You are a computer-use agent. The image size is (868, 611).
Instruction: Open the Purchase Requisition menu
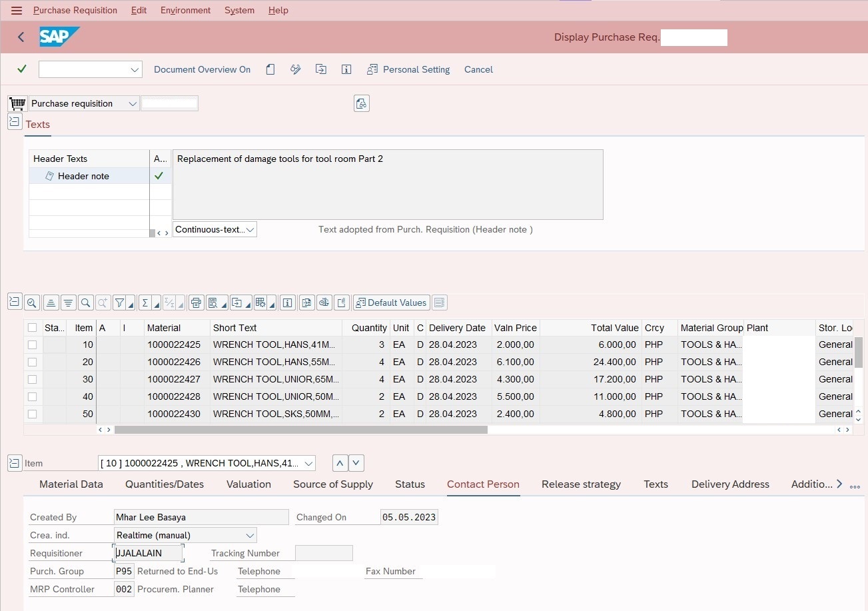75,11
